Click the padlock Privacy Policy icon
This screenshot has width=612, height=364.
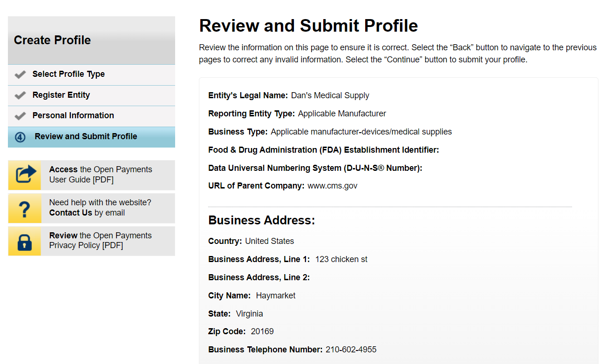point(25,241)
